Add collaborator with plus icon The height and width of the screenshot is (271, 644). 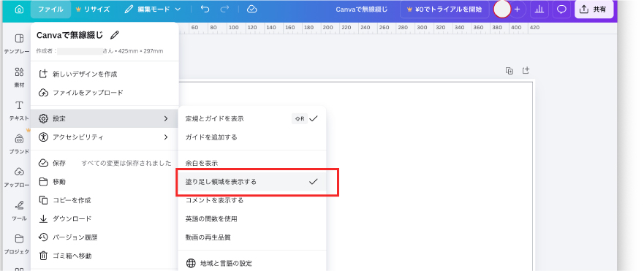tap(518, 9)
